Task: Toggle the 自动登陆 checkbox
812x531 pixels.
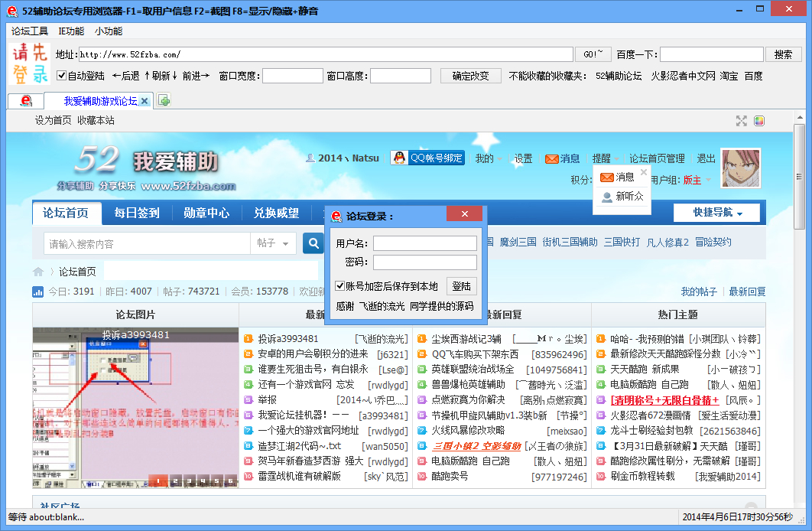Action: [62, 76]
